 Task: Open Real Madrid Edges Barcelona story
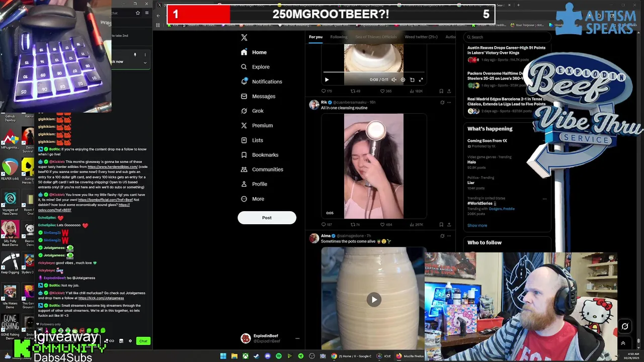[507, 102]
